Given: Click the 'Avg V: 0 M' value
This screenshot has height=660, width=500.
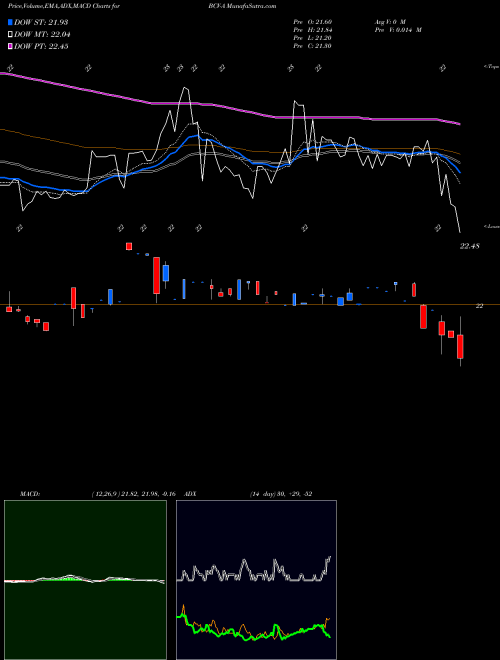Looking at the screenshot, I should coord(389,22).
